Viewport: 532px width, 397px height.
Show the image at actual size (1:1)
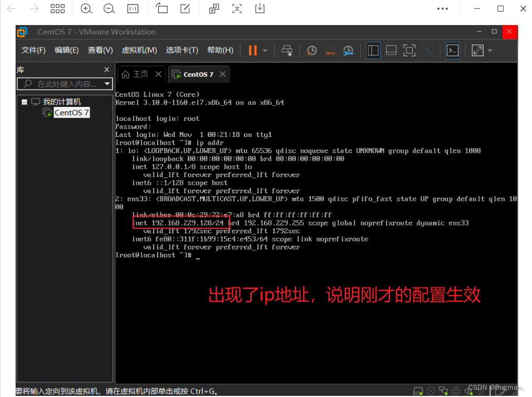[133, 8]
